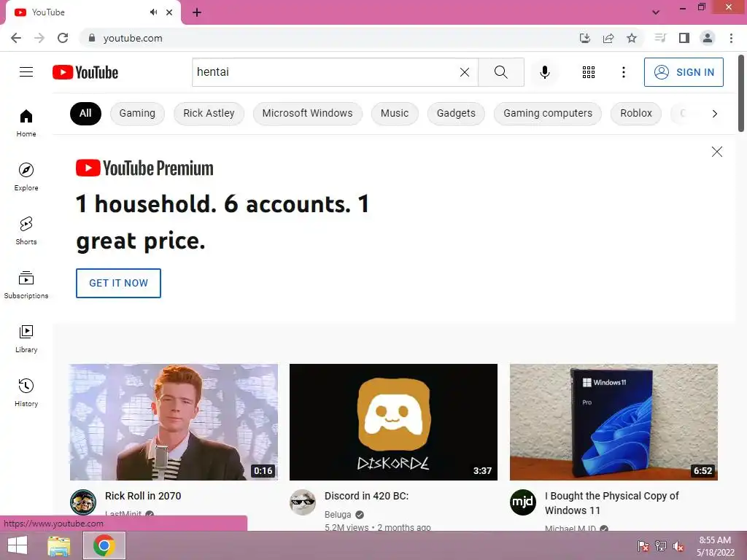The image size is (747, 560).
Task: Bookmark this page with the star
Action: 631,38
